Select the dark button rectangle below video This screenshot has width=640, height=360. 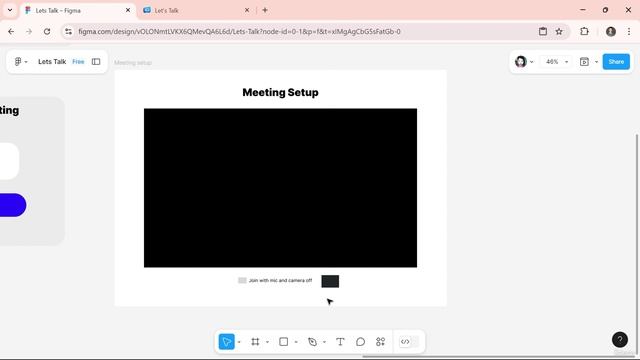330,281
